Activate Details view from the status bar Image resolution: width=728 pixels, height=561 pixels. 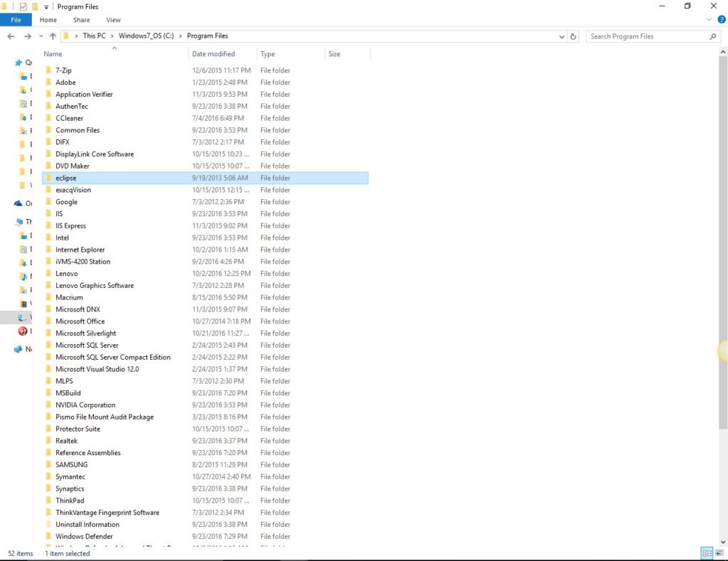point(706,553)
